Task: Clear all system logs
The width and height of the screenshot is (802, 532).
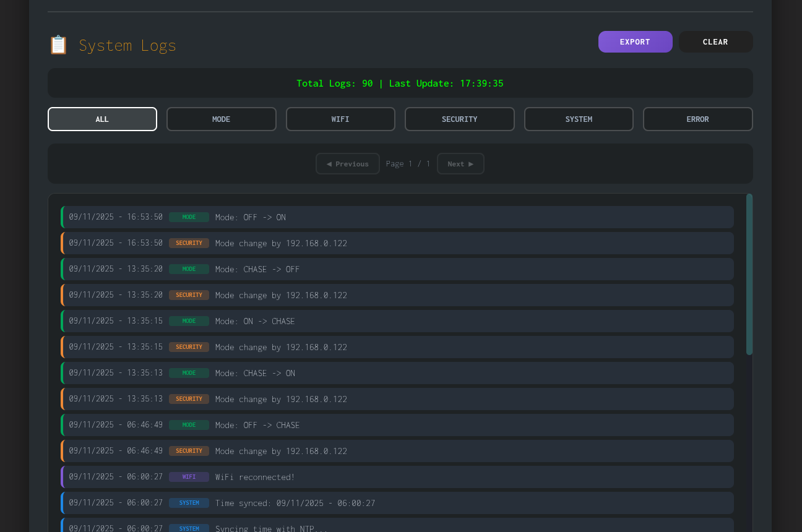Action: point(715,41)
